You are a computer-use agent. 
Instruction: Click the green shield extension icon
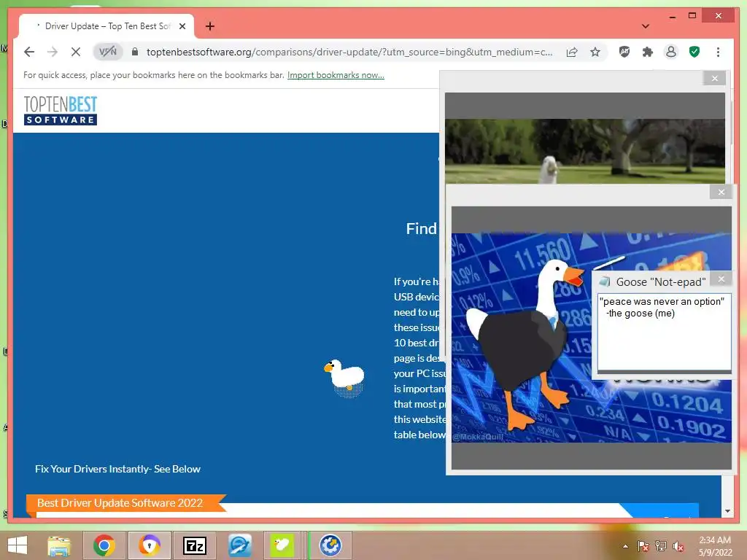pyautogui.click(x=694, y=52)
